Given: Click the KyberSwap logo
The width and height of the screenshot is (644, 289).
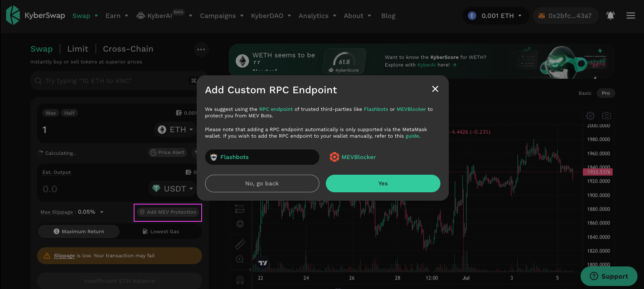Looking at the screenshot, I should (x=36, y=15).
